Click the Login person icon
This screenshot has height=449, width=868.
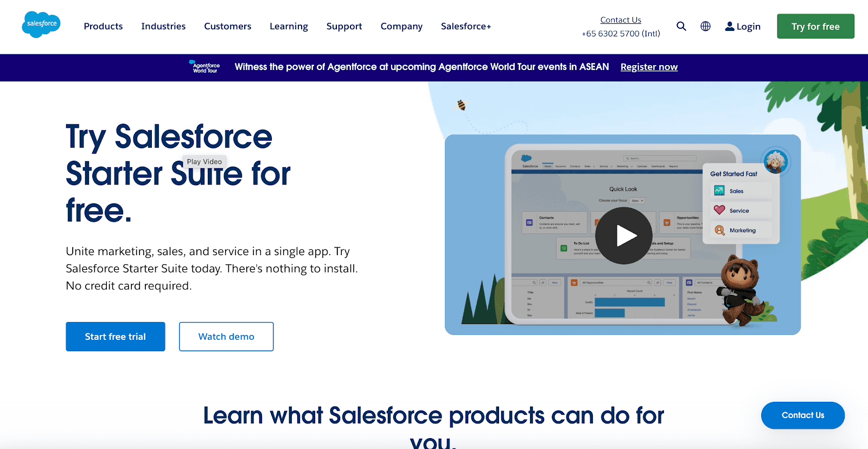point(730,26)
